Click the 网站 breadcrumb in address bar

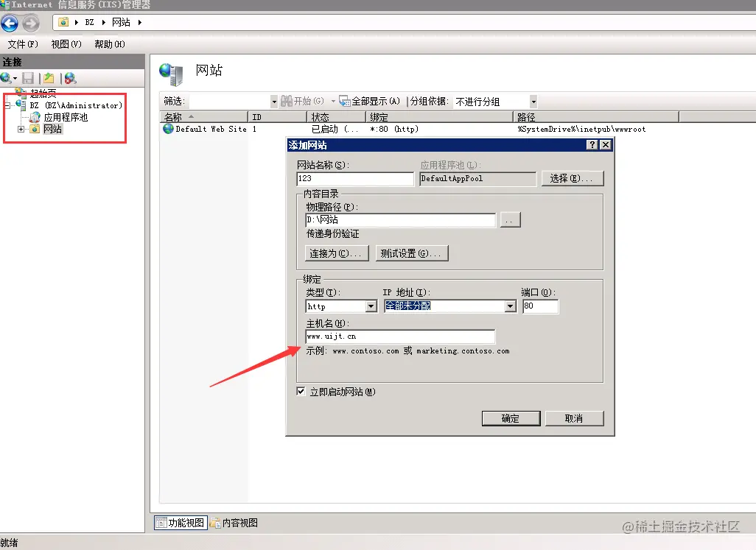tap(121, 22)
